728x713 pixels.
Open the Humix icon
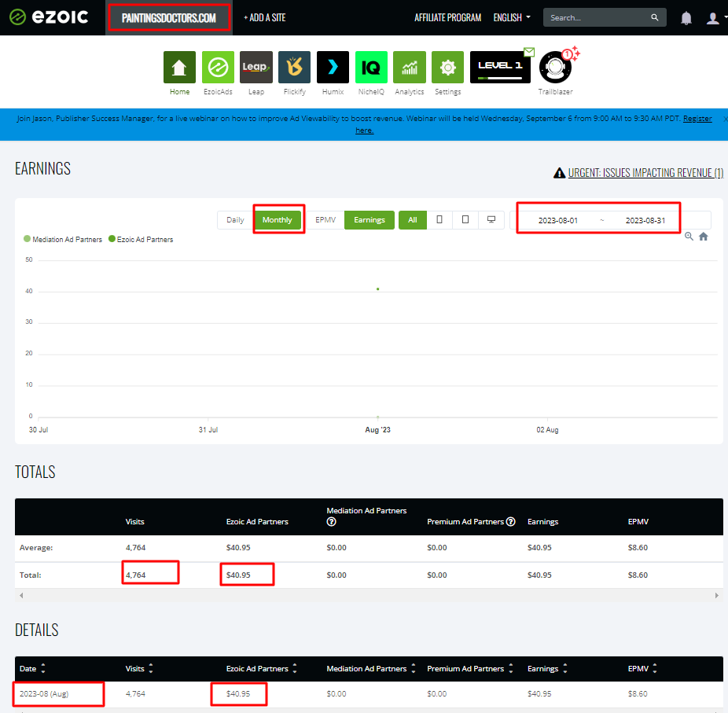click(333, 68)
